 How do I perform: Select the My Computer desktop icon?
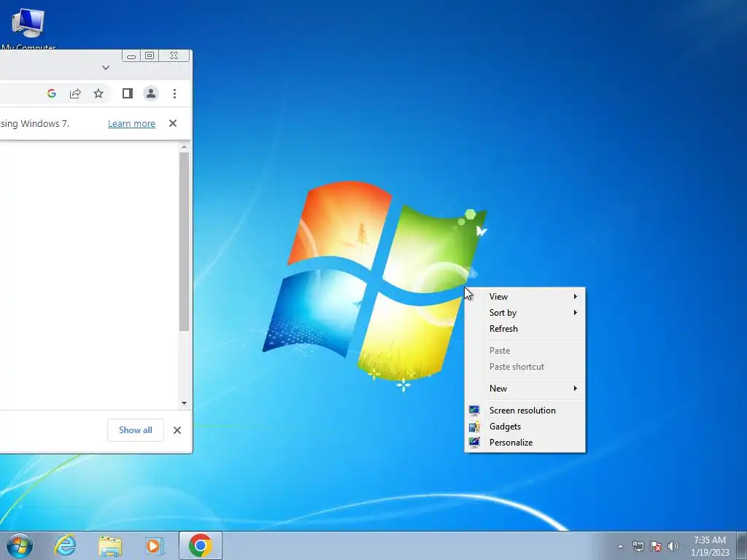click(28, 28)
